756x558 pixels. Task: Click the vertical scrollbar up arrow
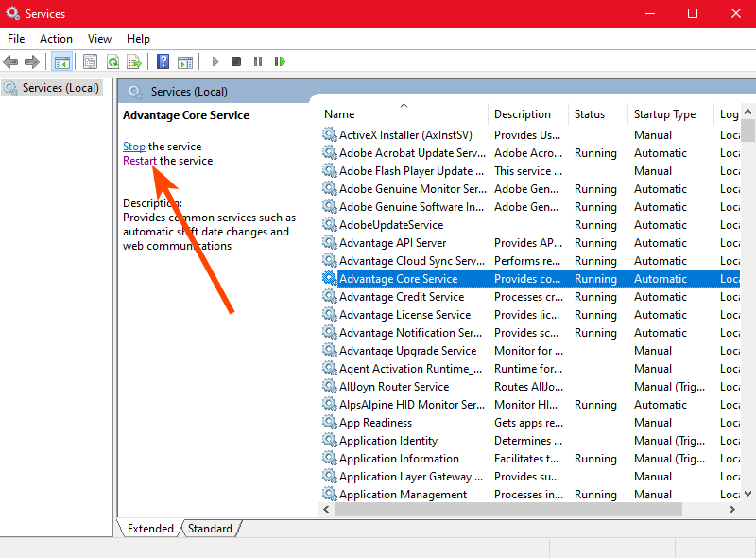coord(747,112)
